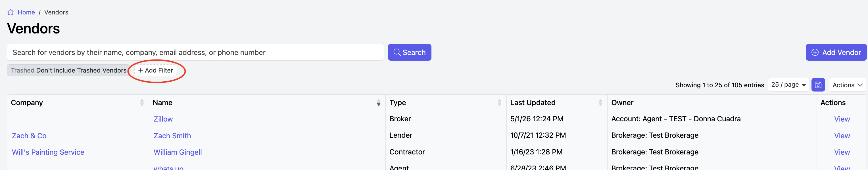Screen dimensions: 868x170
Task: Go to Home breadcrumb link
Action: point(26,12)
